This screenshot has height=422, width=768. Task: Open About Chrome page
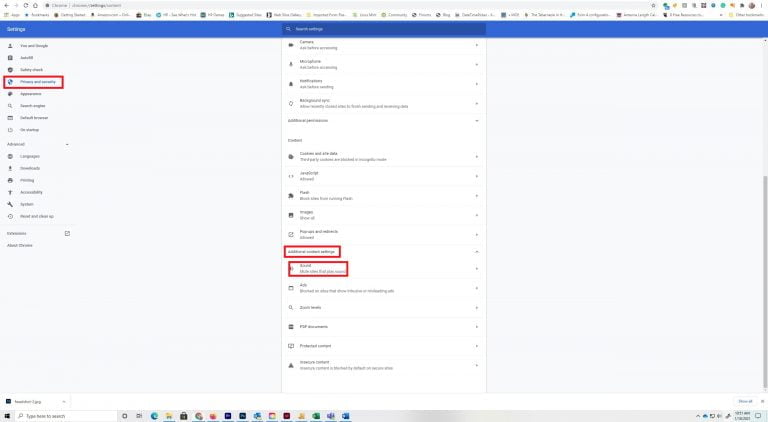click(x=20, y=245)
